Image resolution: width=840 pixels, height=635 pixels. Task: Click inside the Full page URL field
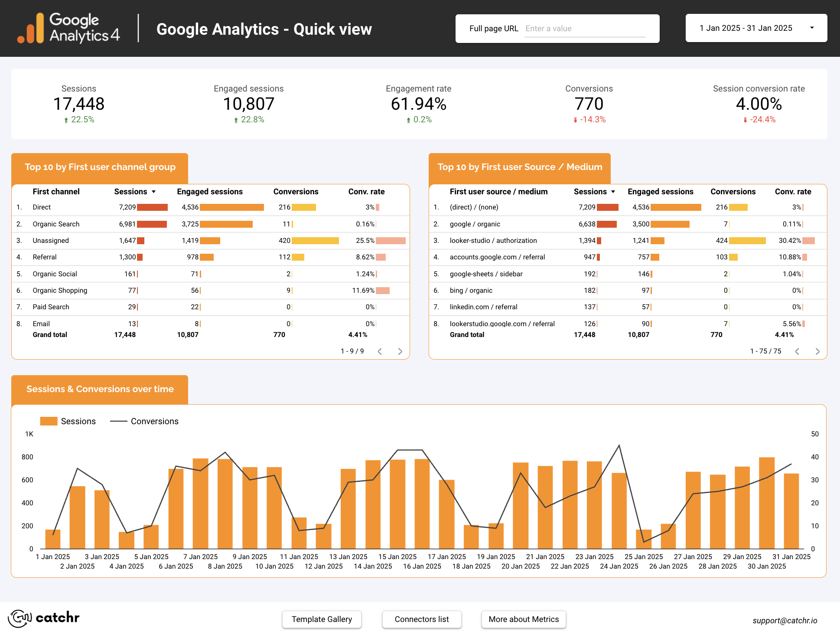point(585,28)
